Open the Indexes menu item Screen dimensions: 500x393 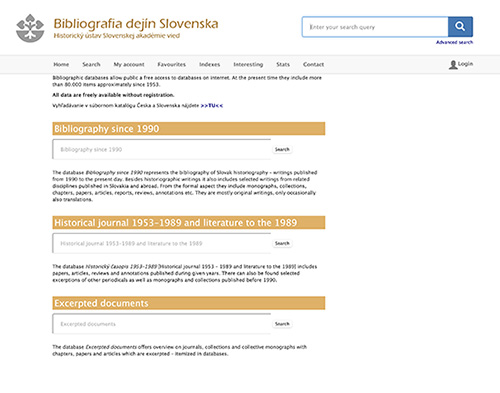click(x=209, y=64)
